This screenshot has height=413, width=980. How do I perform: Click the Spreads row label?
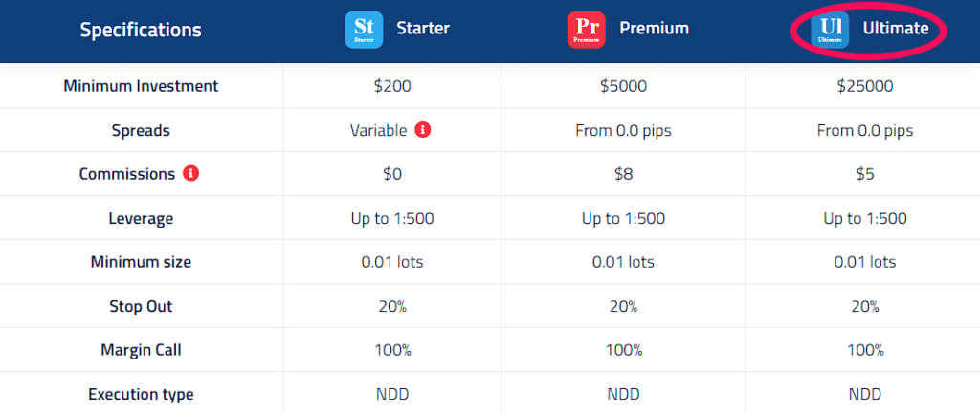click(x=141, y=130)
